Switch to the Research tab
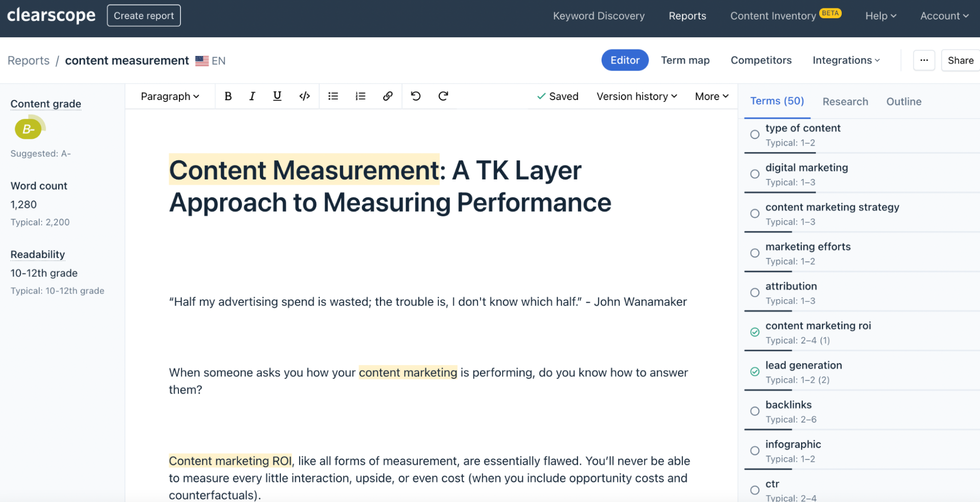980x502 pixels. point(845,101)
